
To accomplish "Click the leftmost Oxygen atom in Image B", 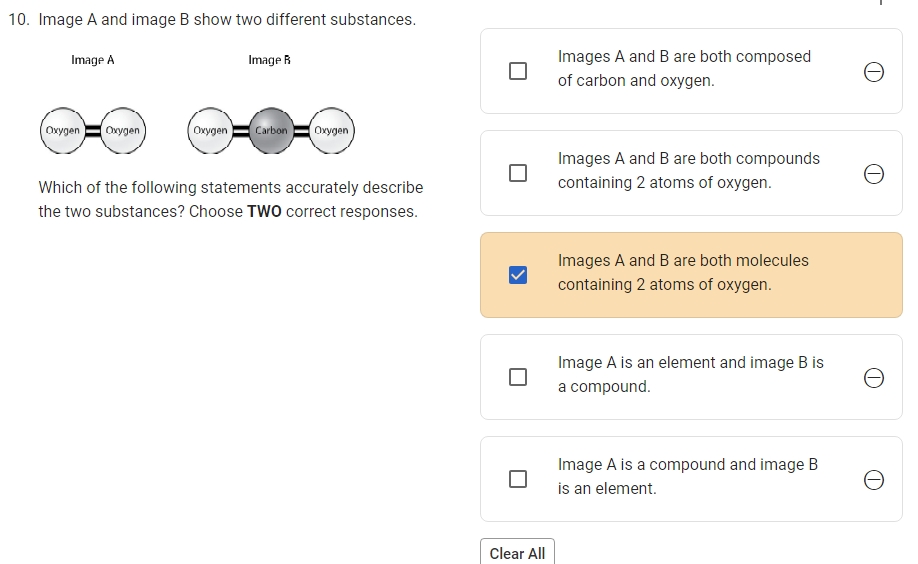I will (x=210, y=131).
